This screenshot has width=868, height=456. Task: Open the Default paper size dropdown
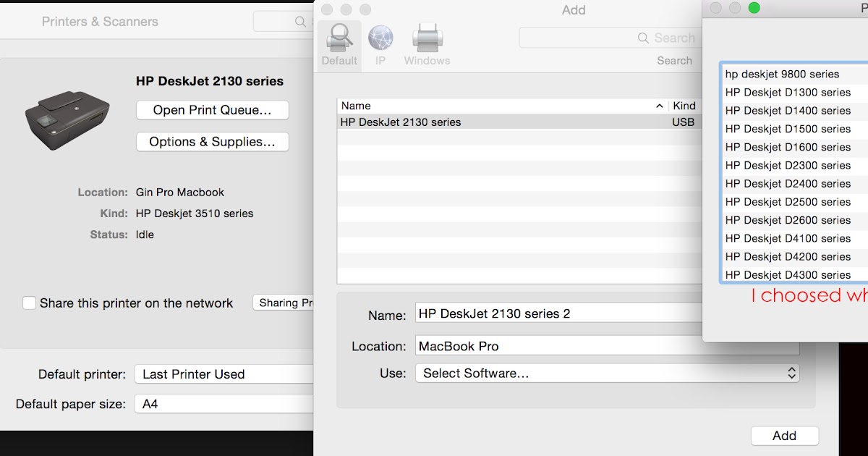[224, 404]
